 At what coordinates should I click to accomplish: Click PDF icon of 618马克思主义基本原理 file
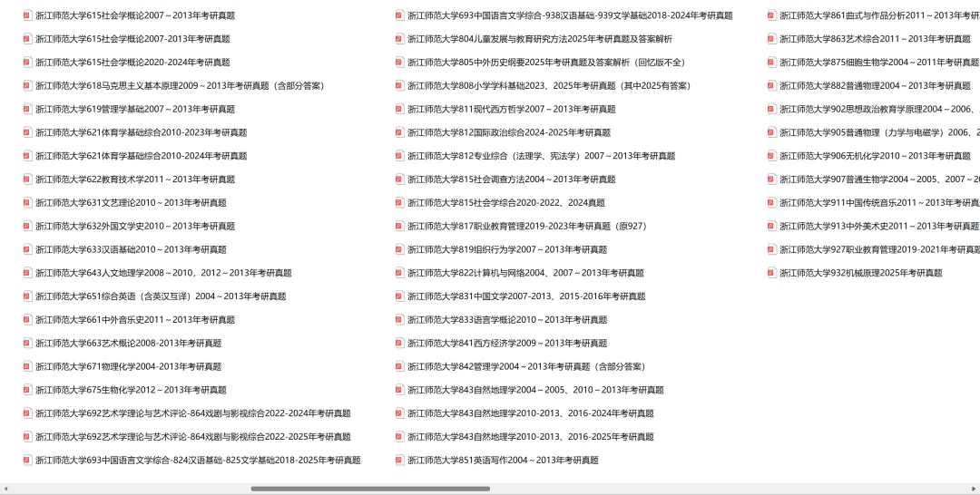pyautogui.click(x=27, y=85)
